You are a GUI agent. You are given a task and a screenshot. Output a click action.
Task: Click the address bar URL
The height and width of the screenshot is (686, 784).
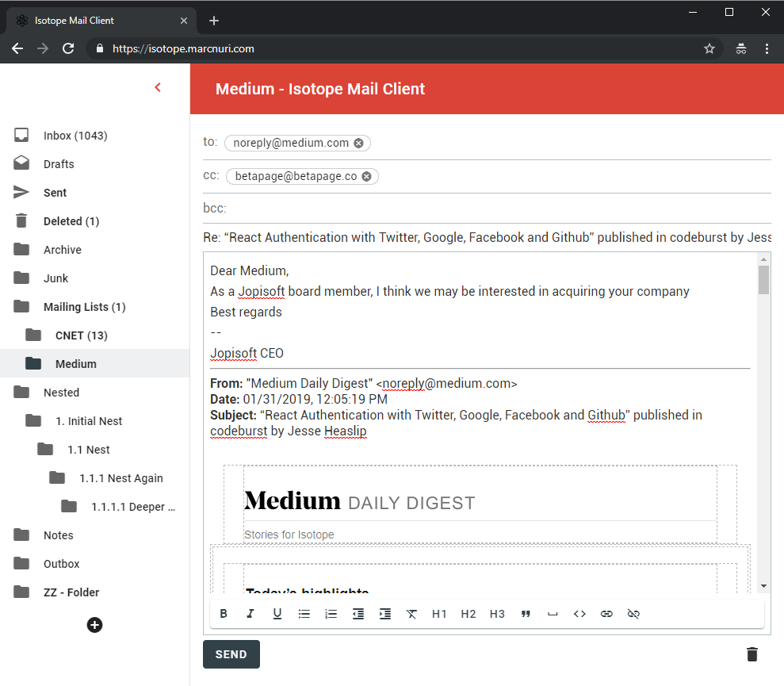point(183,48)
